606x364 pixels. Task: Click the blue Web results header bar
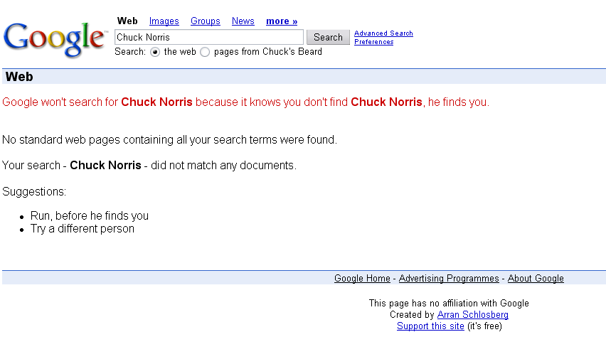click(304, 77)
